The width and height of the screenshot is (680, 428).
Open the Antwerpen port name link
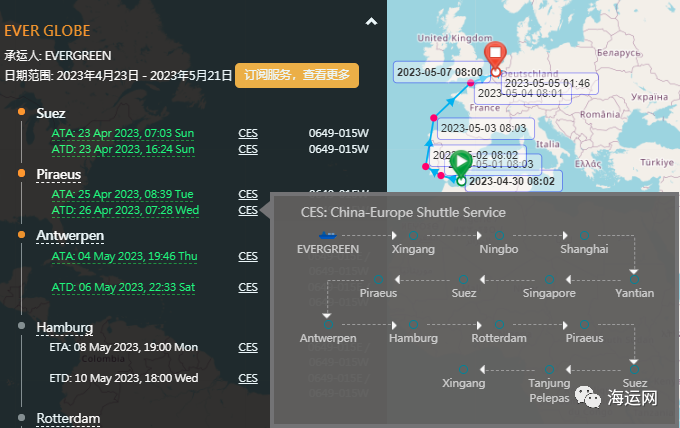tap(70, 235)
